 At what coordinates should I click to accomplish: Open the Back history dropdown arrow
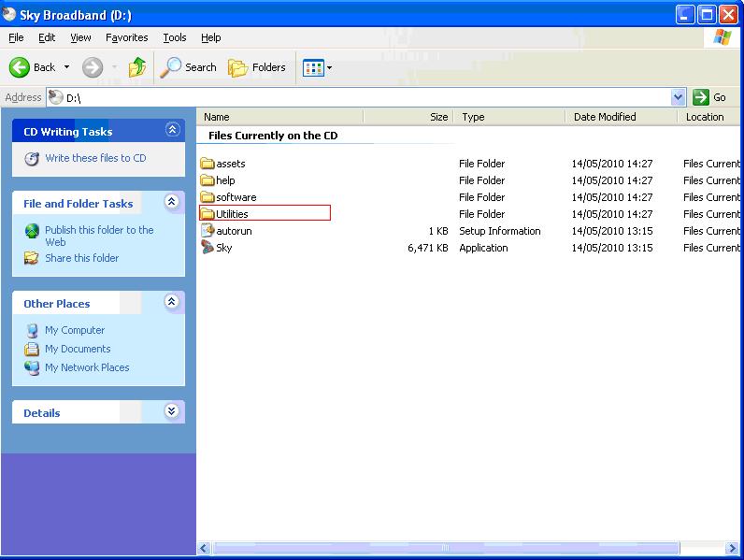pyautogui.click(x=67, y=67)
